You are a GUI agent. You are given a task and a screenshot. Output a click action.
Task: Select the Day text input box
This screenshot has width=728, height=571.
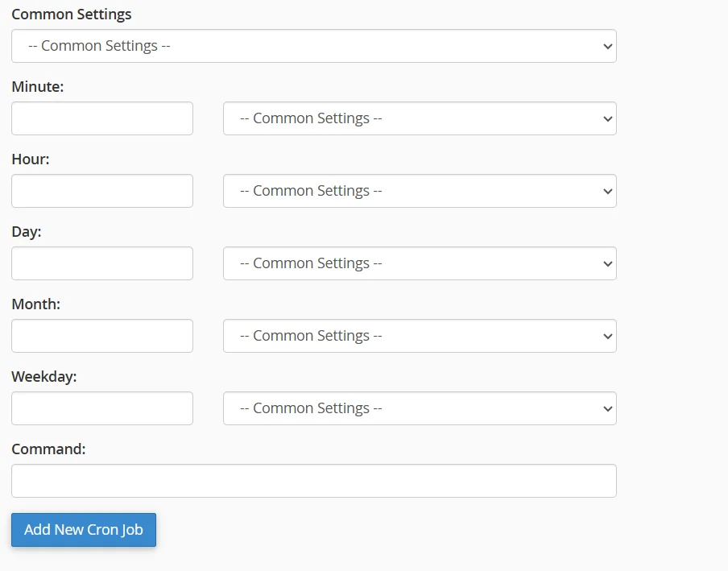pyautogui.click(x=102, y=263)
